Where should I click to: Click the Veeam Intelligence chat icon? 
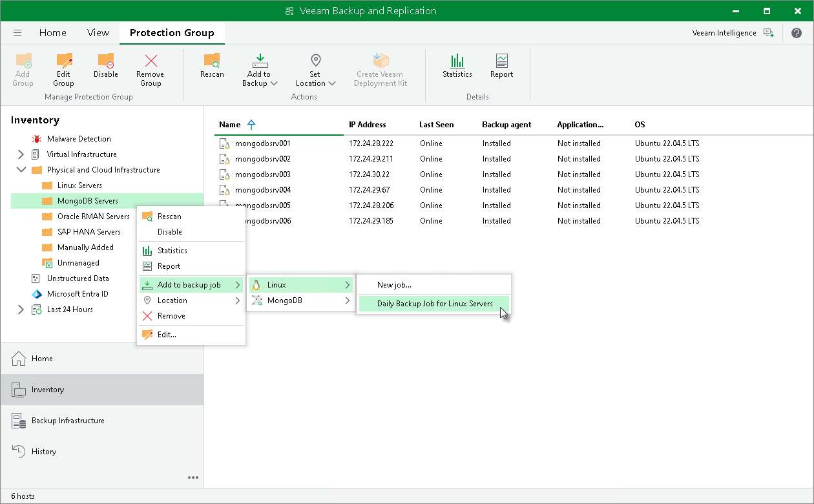tap(768, 33)
